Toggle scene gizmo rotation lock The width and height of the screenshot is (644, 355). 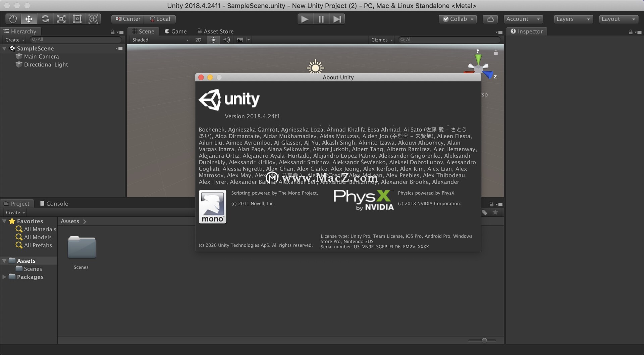point(496,53)
